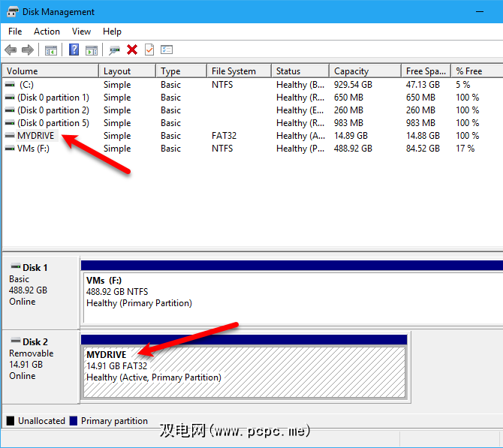
Task: Click the Forward arrow toolbar icon
Action: click(x=28, y=50)
